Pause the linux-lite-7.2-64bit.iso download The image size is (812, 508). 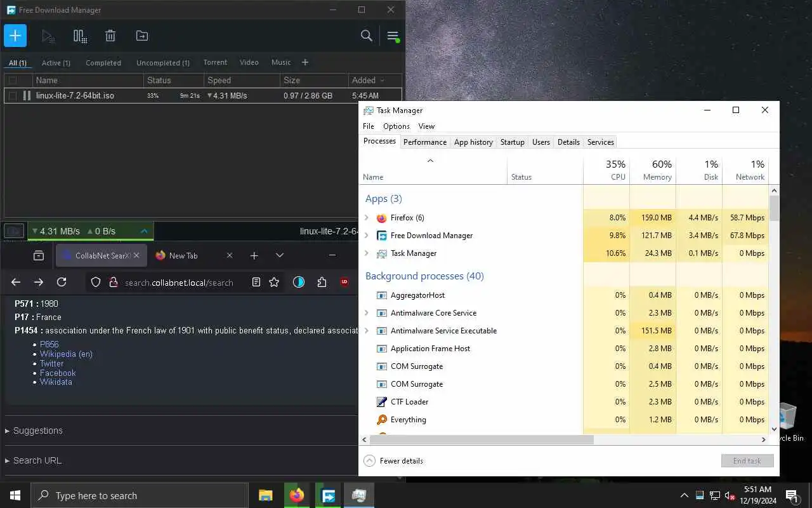click(27, 96)
